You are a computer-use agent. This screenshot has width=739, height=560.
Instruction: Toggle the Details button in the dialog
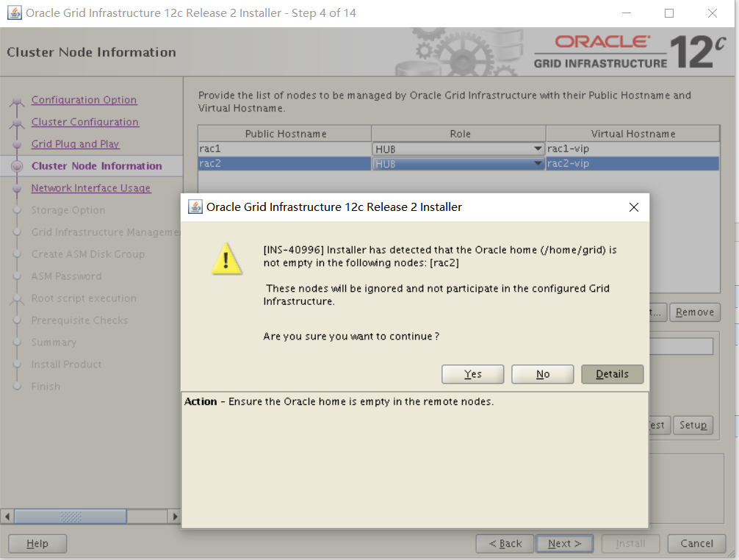pos(612,374)
